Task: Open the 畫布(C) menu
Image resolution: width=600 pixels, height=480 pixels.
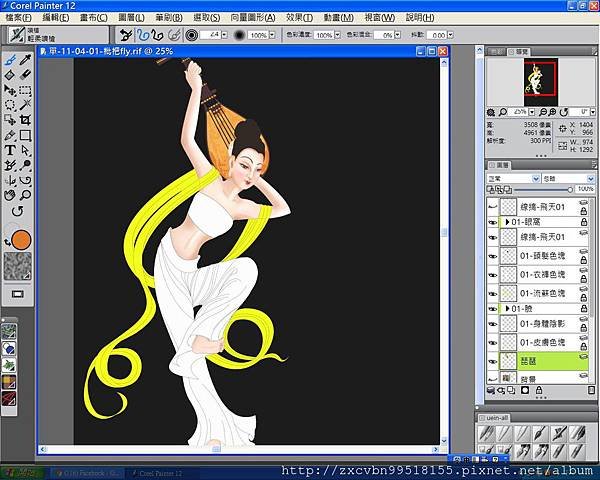Action: 93,18
